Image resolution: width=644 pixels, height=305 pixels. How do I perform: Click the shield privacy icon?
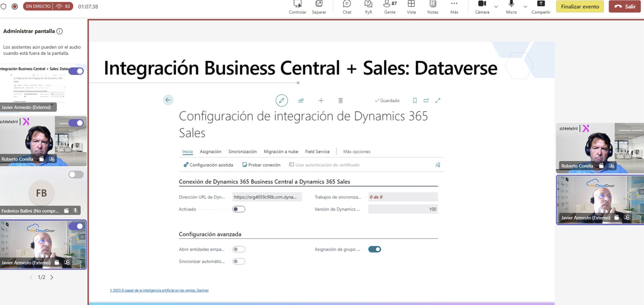4,7
